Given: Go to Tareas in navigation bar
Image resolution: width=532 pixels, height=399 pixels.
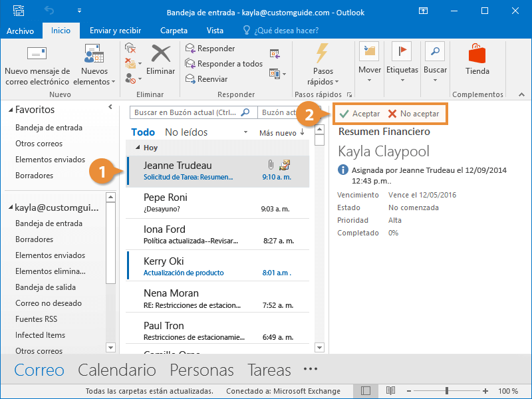Looking at the screenshot, I should click(269, 370).
